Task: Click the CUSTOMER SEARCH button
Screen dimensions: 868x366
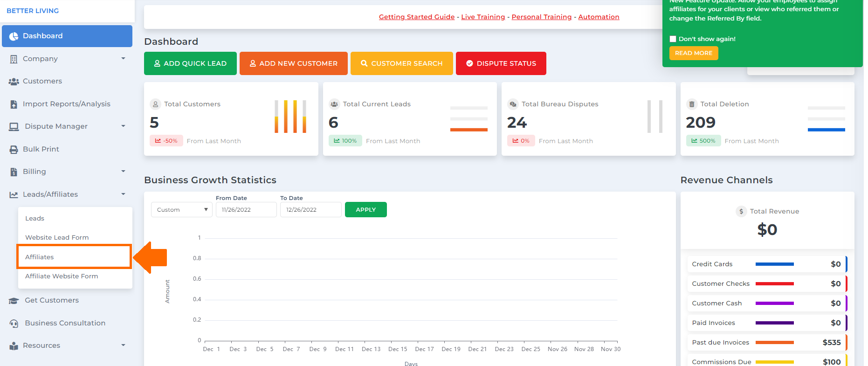Action: pos(402,63)
